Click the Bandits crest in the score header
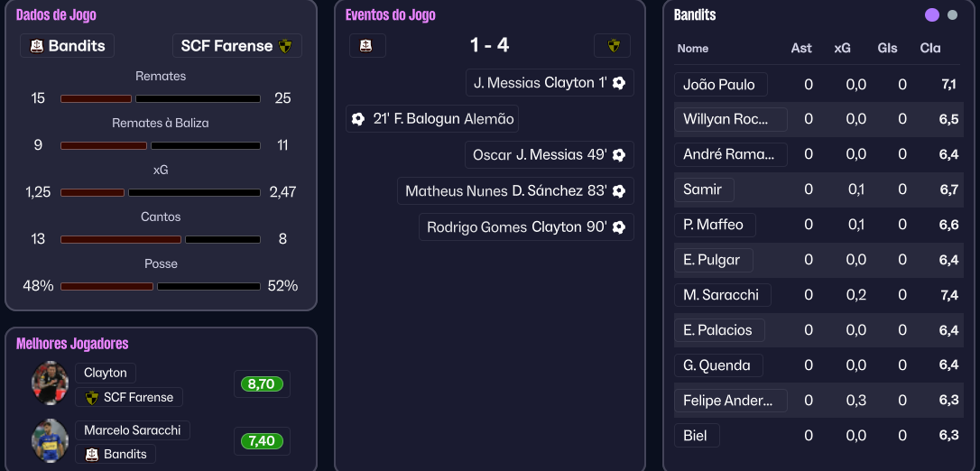 (x=366, y=46)
